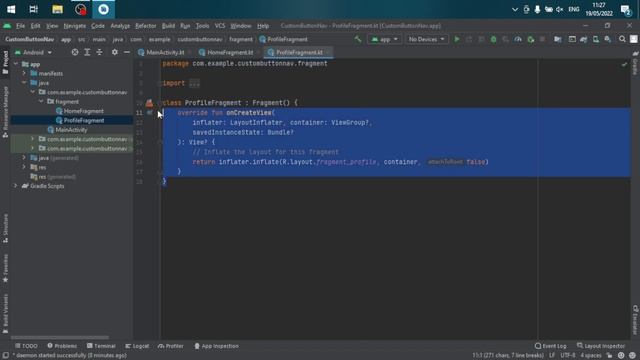
Task: Open the SDK Manager icon
Action: 608,39
